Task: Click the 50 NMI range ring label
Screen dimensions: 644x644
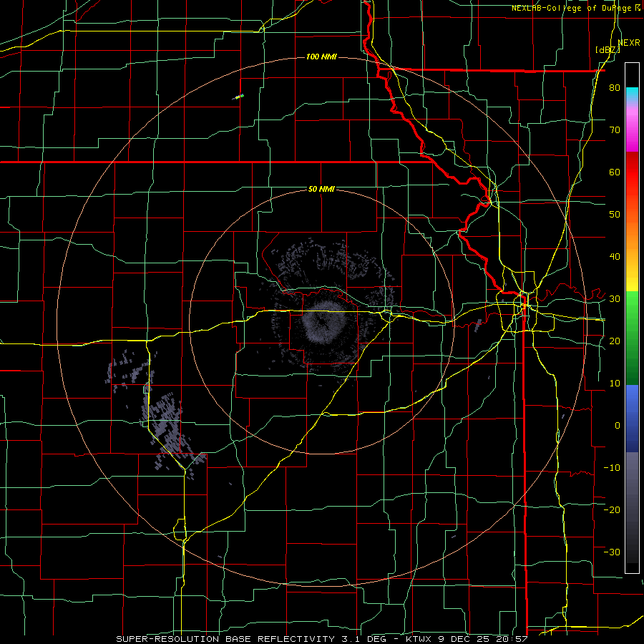Action: (321, 190)
